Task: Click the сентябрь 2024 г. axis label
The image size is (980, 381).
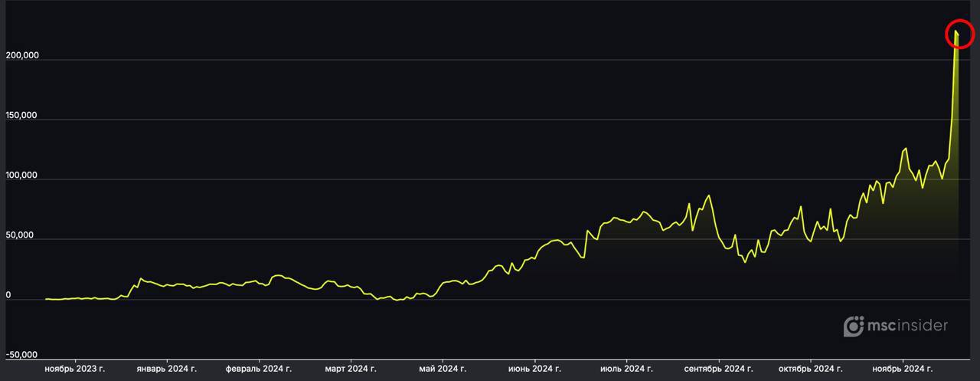Action: tap(718, 370)
